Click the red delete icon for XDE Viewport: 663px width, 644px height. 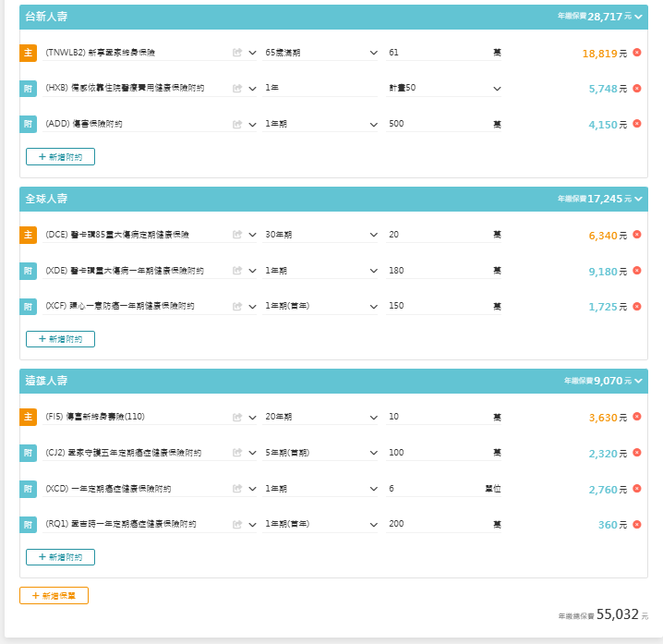click(637, 271)
